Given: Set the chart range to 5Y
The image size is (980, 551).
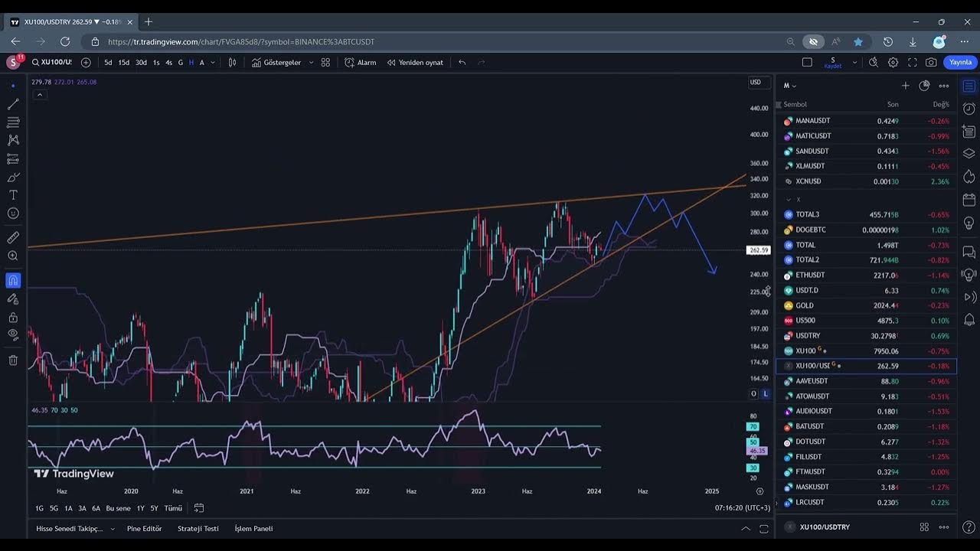Looking at the screenshot, I should point(154,508).
